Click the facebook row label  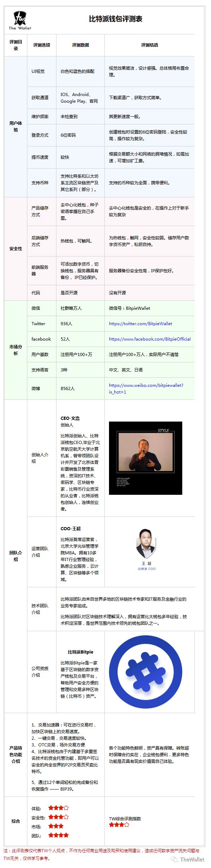point(41,339)
